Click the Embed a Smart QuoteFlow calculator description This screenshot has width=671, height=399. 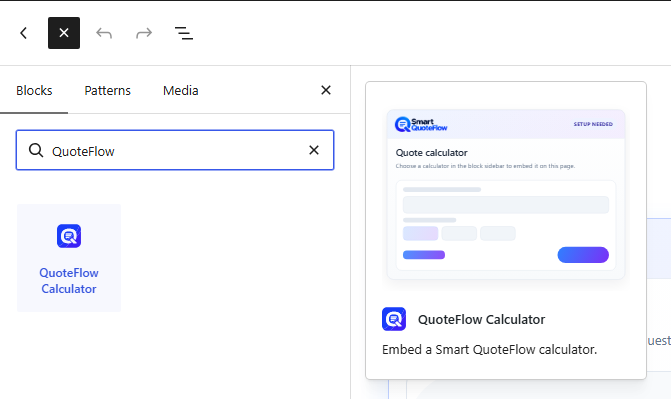pos(489,349)
